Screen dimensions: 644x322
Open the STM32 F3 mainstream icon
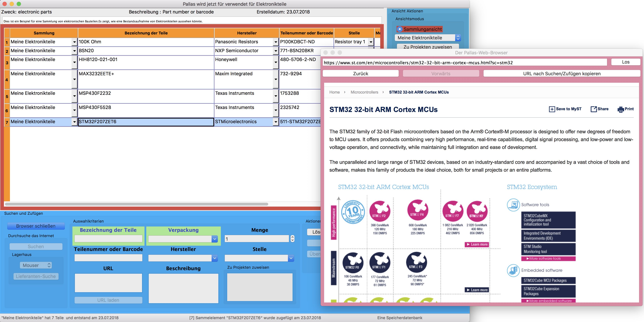pos(416,262)
